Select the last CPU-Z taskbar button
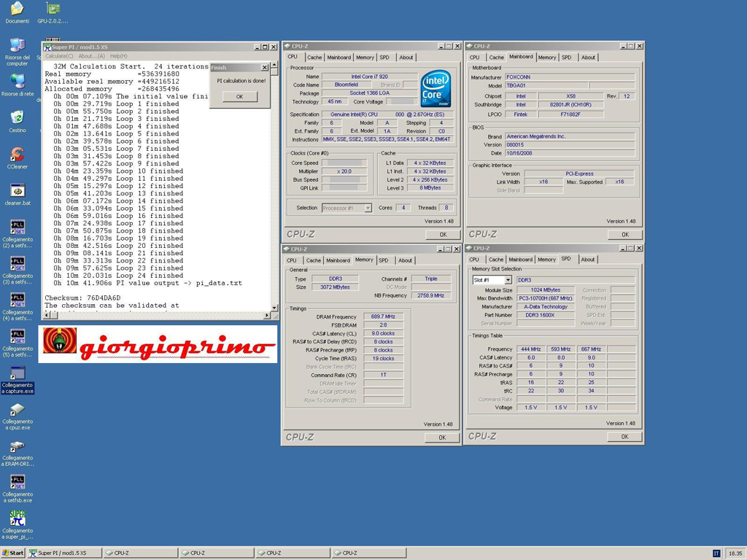 369,553
